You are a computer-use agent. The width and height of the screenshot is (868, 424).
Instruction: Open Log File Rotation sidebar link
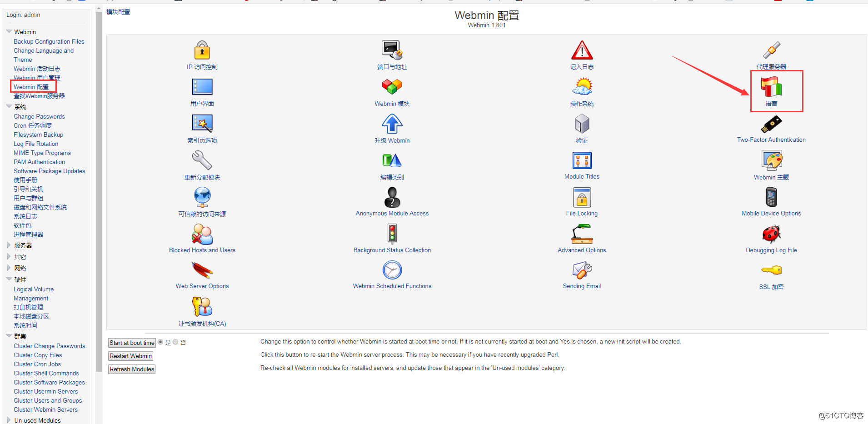[x=36, y=144]
